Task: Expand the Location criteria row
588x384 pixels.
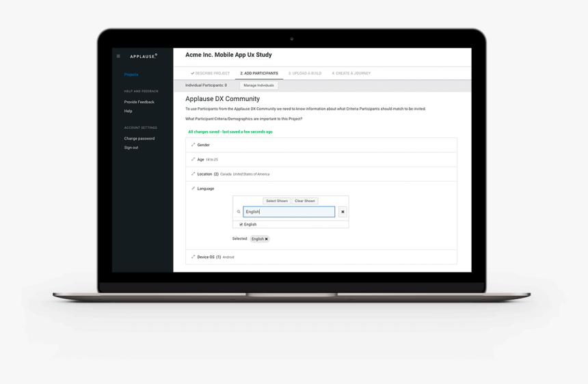Action: coord(321,174)
